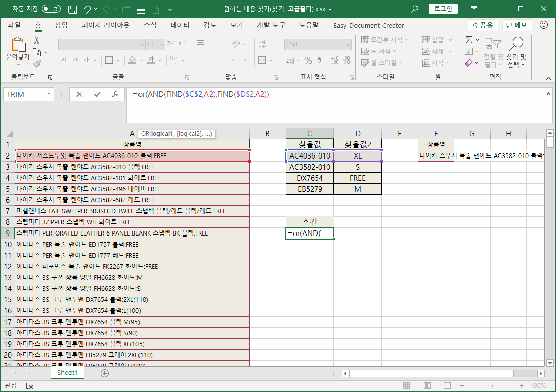The image size is (556, 392).
Task: Switch to the 삽입 tab
Action: [x=61, y=25]
